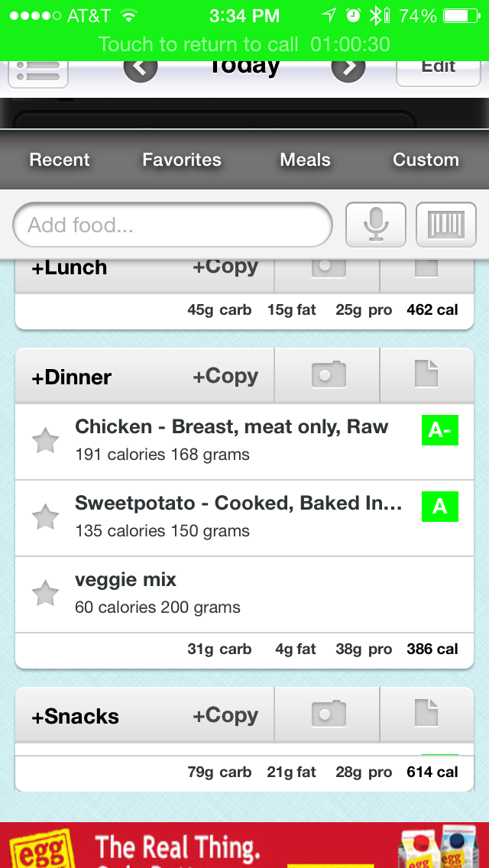Open the note icon in Dinner header
This screenshot has width=489, height=868.
[x=426, y=374]
